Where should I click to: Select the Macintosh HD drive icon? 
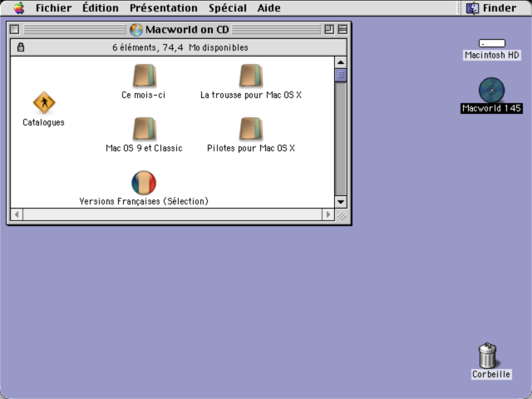[492, 43]
